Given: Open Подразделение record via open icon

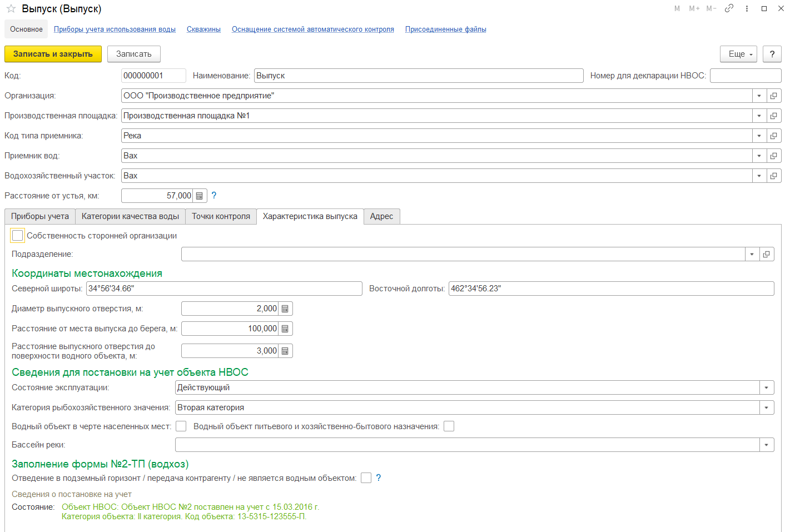Looking at the screenshot, I should (x=766, y=254).
